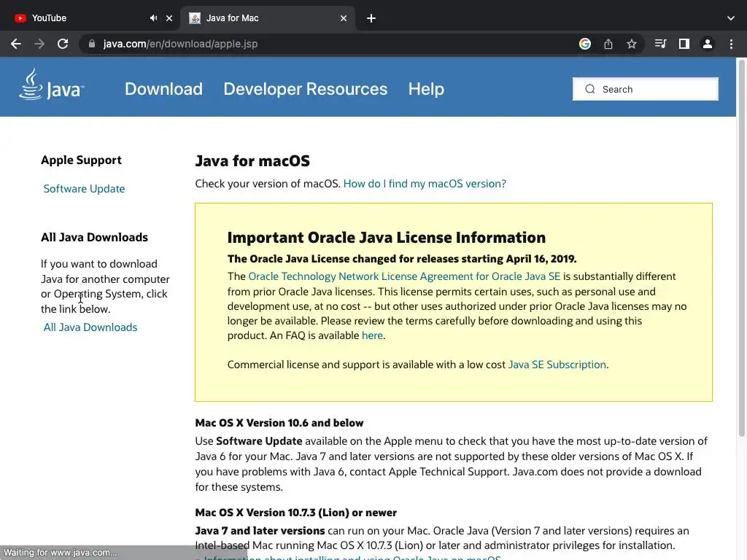The width and height of the screenshot is (747, 560).
Task: Switch to the YouTube tab
Action: click(90, 18)
